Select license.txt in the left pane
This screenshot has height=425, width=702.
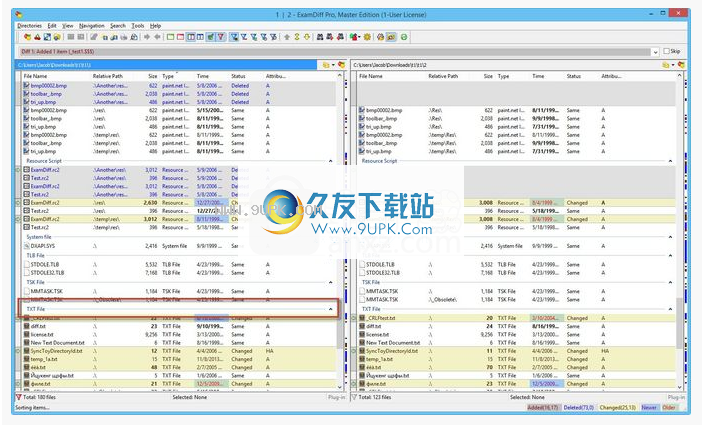tap(42, 335)
